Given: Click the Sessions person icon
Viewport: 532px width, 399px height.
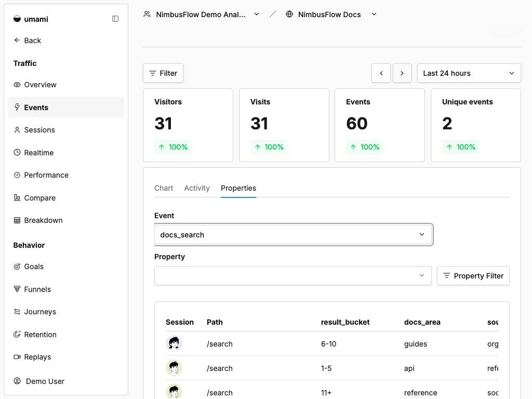Looking at the screenshot, I should pos(17,130).
